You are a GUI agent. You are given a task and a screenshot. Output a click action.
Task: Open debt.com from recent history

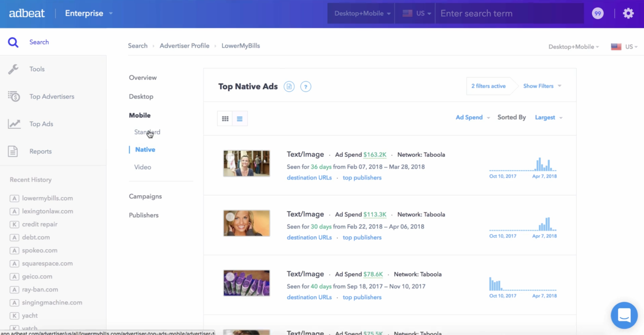pyautogui.click(x=36, y=237)
